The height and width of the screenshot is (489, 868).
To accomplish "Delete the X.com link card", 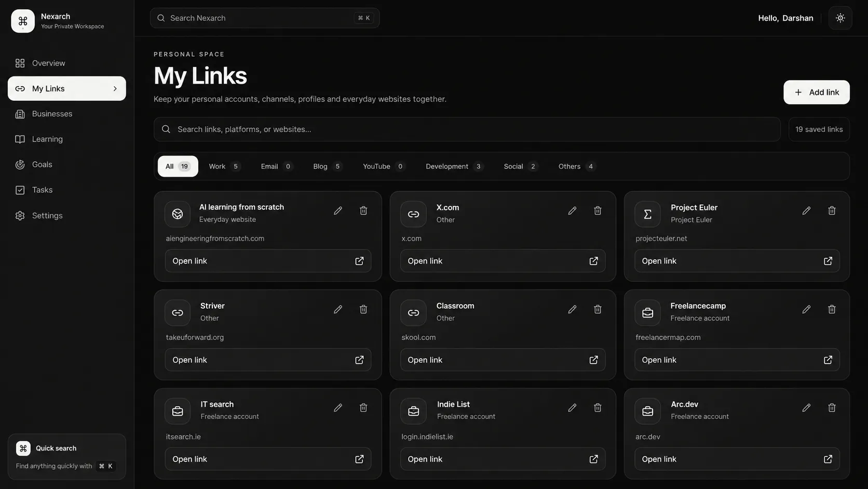I will click(598, 210).
